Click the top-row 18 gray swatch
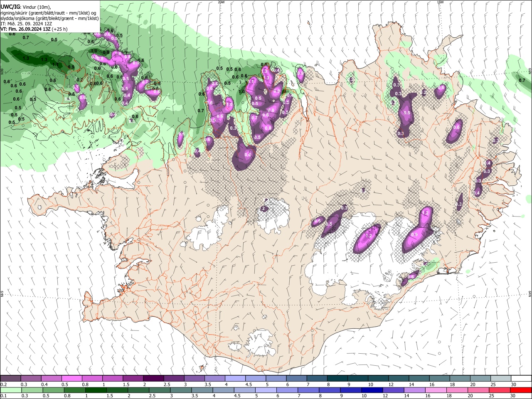 (459, 379)
